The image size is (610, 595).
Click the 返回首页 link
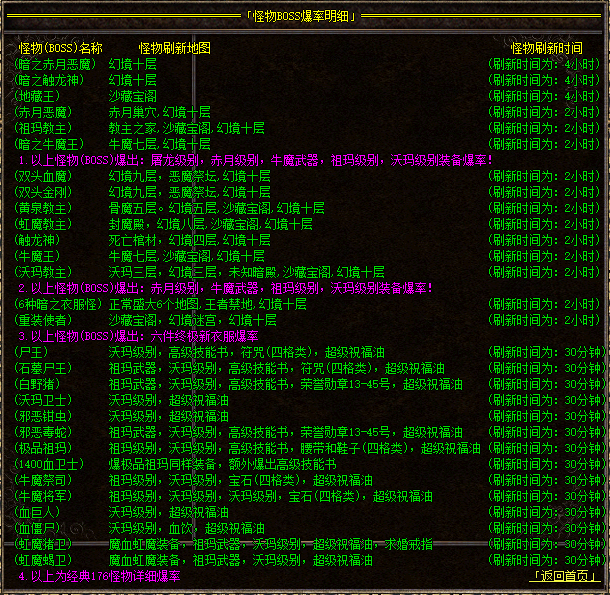tap(564, 577)
